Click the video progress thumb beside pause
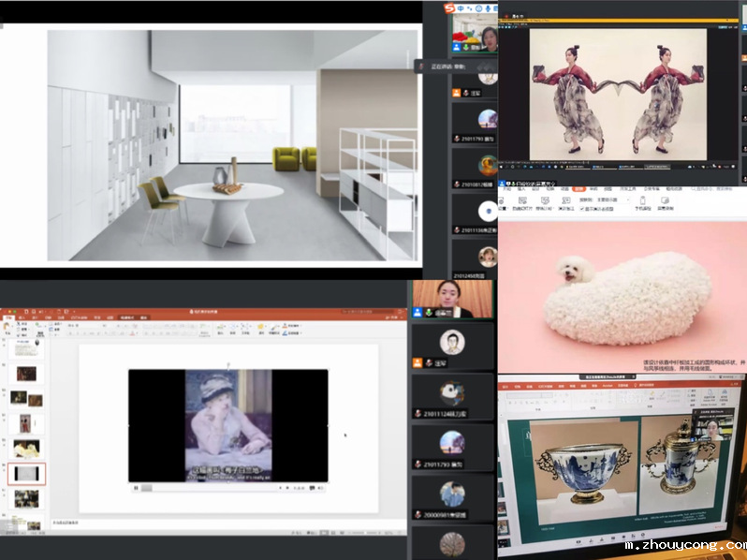The width and height of the screenshot is (747, 560). coord(147,488)
